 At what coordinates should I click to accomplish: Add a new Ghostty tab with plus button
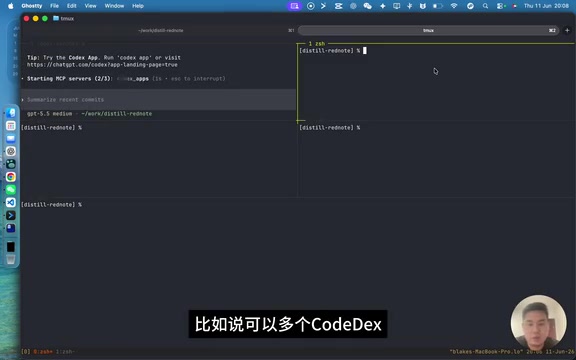click(x=567, y=30)
